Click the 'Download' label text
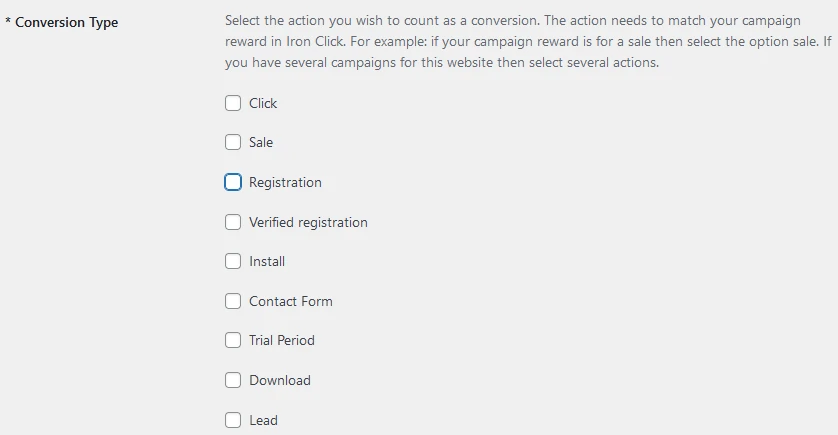The height and width of the screenshot is (435, 838). pyautogui.click(x=280, y=380)
